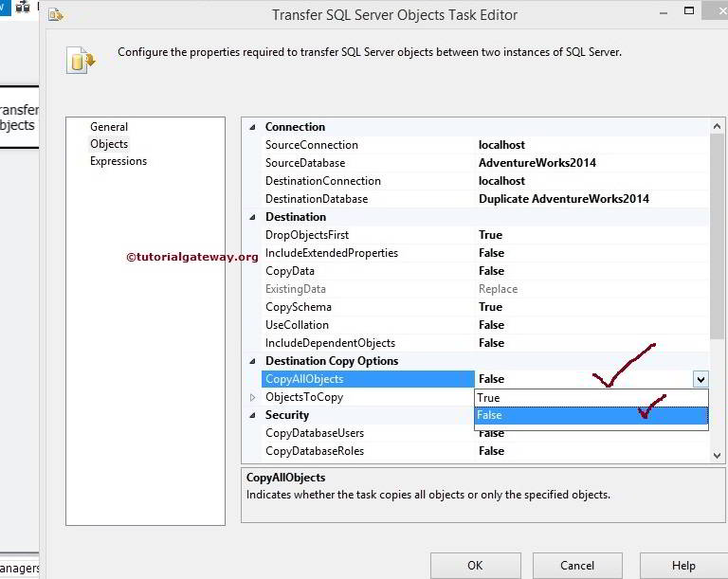
Task: Click the DropObjectsFirst True value
Action: pyautogui.click(x=490, y=235)
